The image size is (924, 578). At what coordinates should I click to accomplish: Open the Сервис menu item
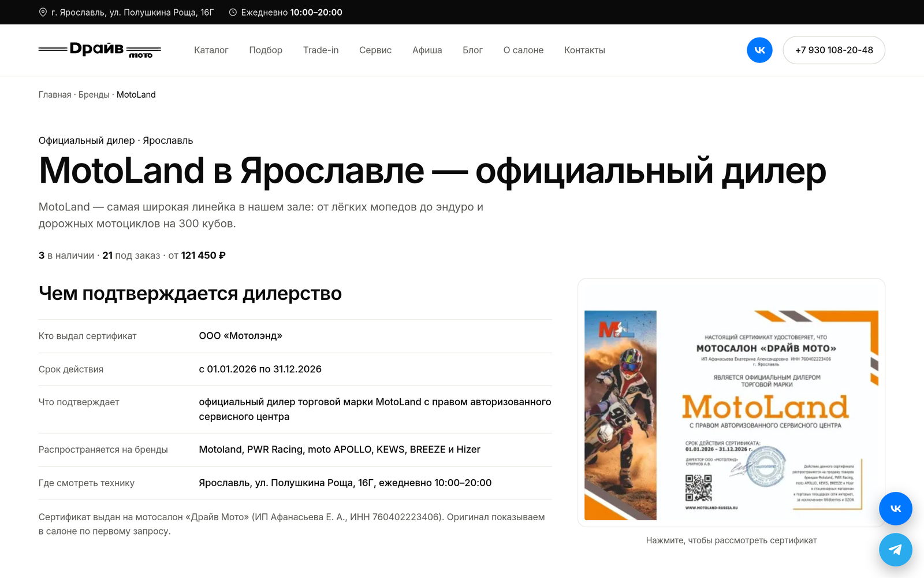375,50
